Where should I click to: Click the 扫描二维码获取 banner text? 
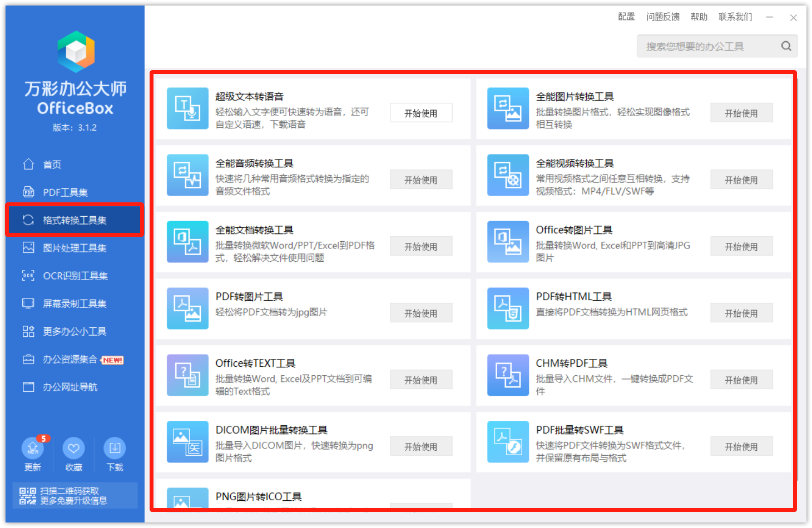70,491
